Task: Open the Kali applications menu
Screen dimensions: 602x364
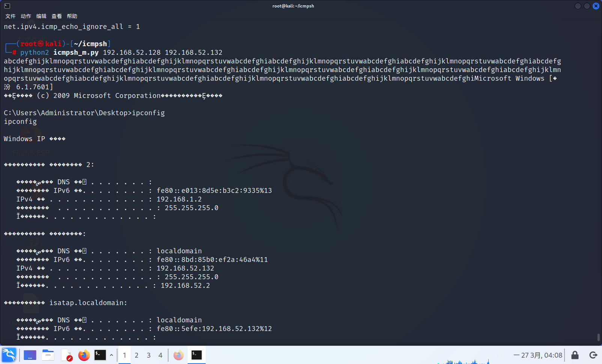Action: 9,355
